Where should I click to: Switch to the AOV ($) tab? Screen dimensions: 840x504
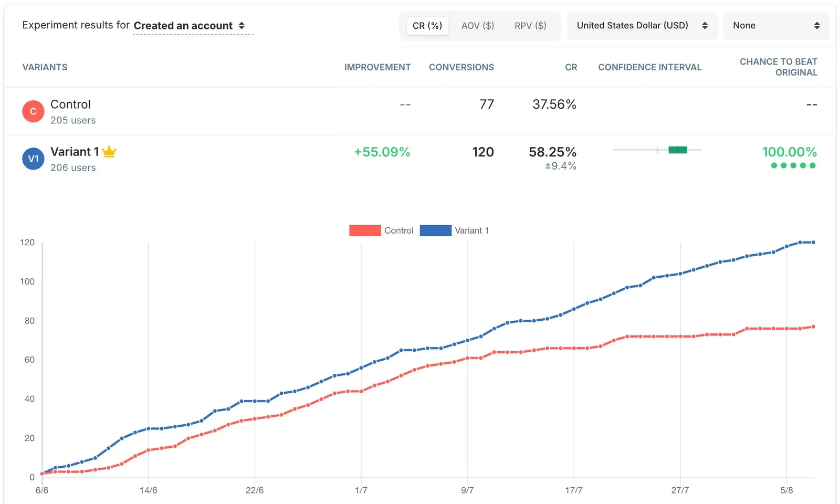pos(478,26)
